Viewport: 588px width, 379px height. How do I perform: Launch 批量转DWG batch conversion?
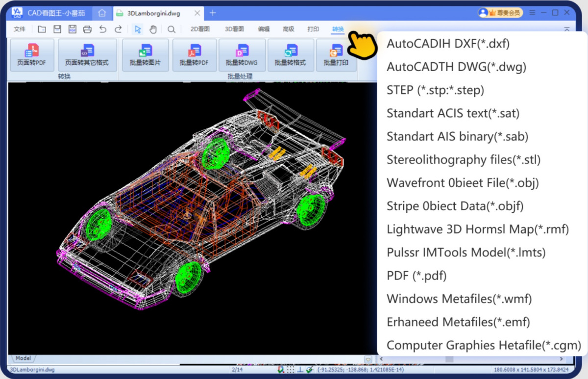(x=242, y=55)
